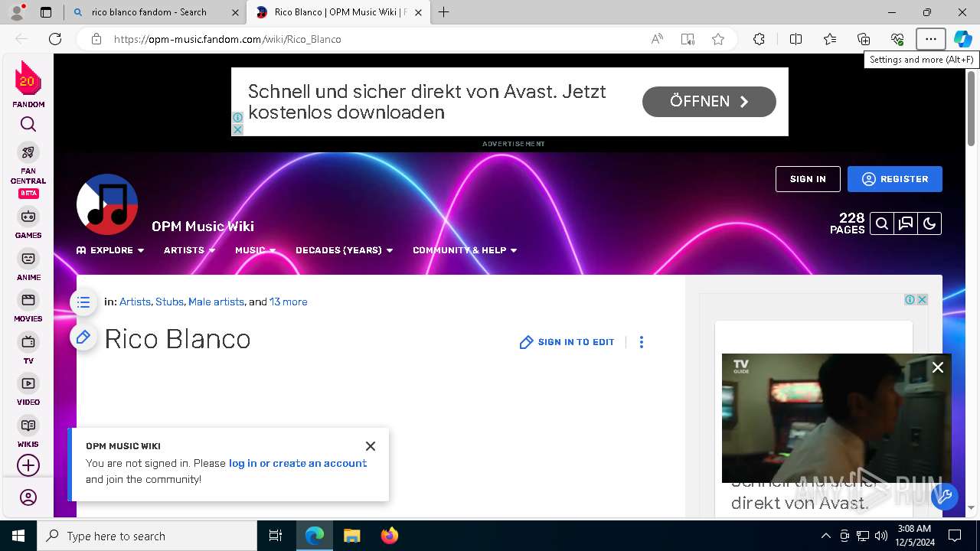Viewport: 980px width, 551px height.
Task: View site information lock icon
Action: tap(96, 39)
